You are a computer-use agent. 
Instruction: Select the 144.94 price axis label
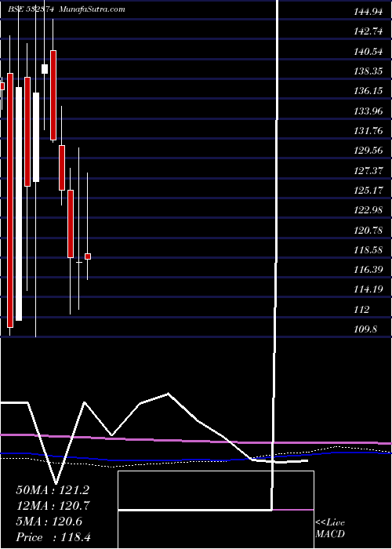click(x=368, y=13)
